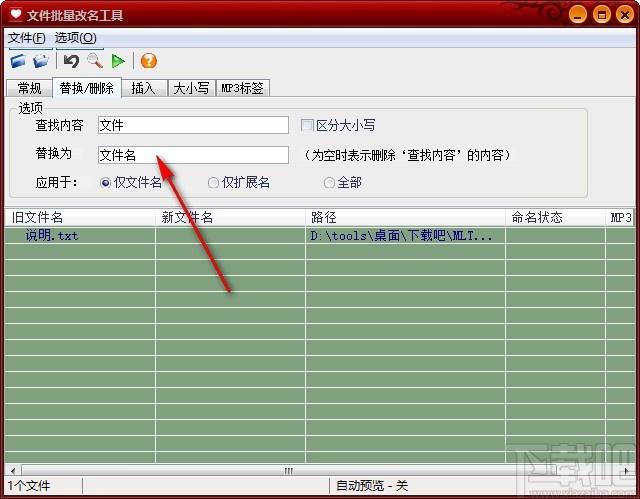The image size is (640, 499).
Task: Click the 命名状态 column header
Action: pyautogui.click(x=556, y=217)
